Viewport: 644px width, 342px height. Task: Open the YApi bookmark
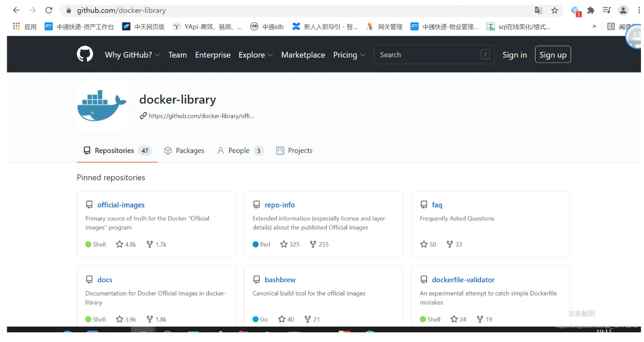point(207,27)
